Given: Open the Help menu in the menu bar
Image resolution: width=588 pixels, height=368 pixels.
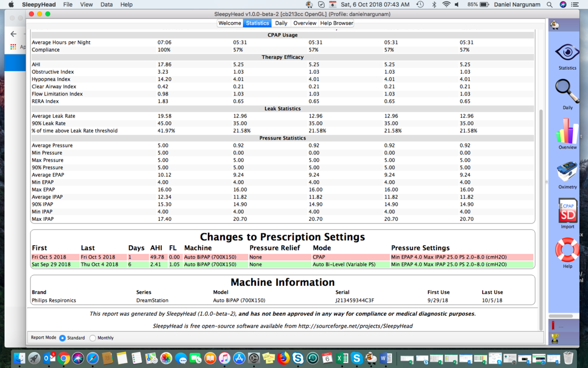Looking at the screenshot, I should click(126, 5).
